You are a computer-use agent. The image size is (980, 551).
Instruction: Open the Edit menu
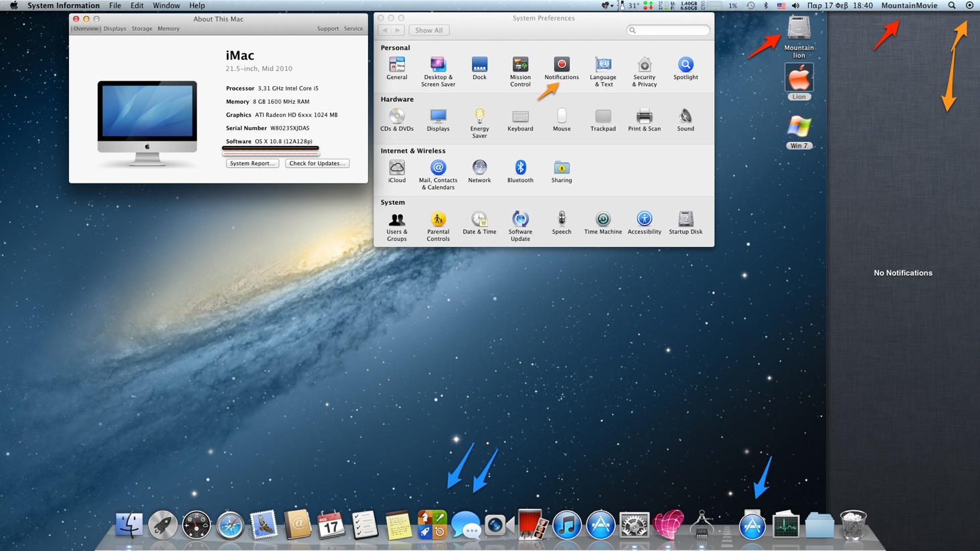point(137,5)
